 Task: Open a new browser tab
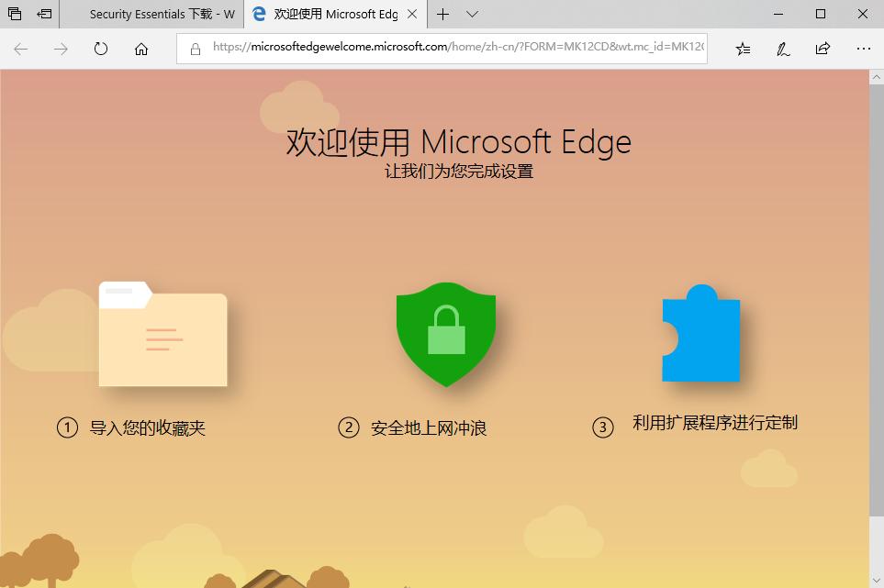click(444, 14)
